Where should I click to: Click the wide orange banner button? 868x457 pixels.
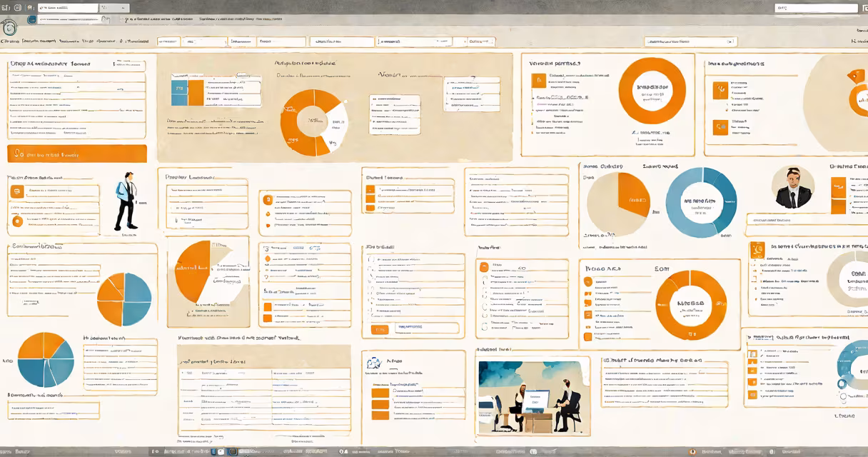(77, 154)
